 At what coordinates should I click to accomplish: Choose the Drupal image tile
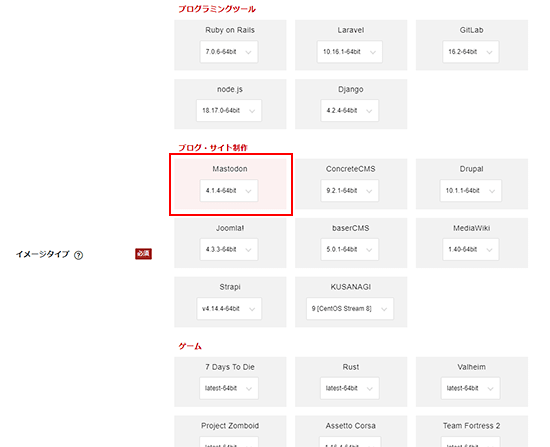coord(472,184)
